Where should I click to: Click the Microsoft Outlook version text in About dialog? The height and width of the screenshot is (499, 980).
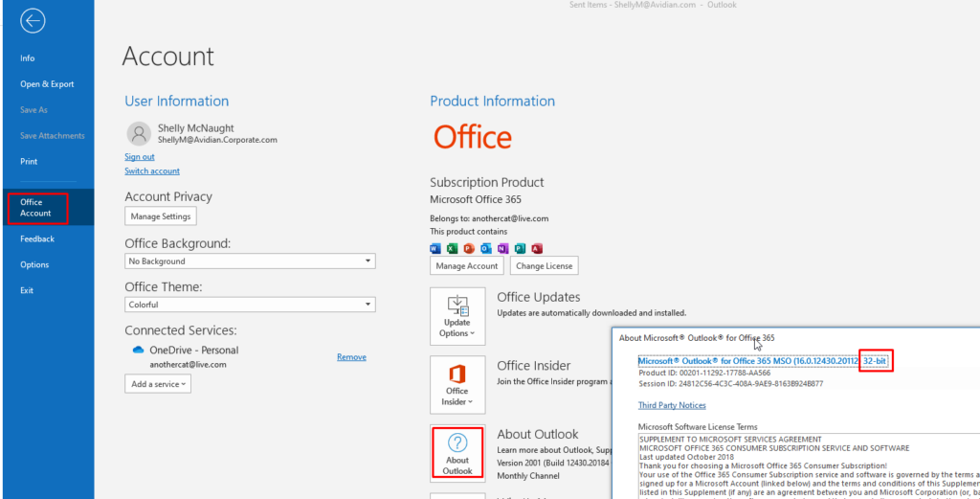point(763,361)
